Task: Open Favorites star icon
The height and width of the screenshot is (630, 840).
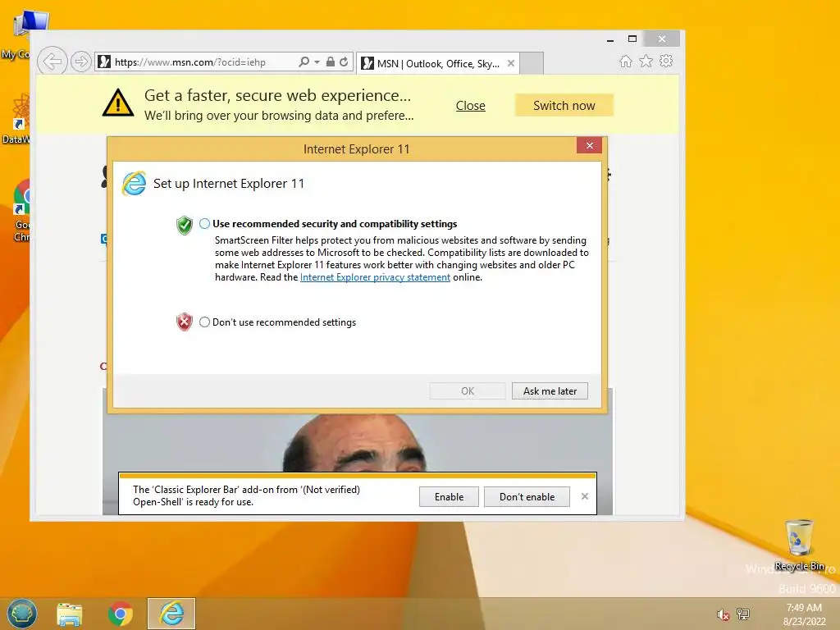Action: pyautogui.click(x=646, y=61)
